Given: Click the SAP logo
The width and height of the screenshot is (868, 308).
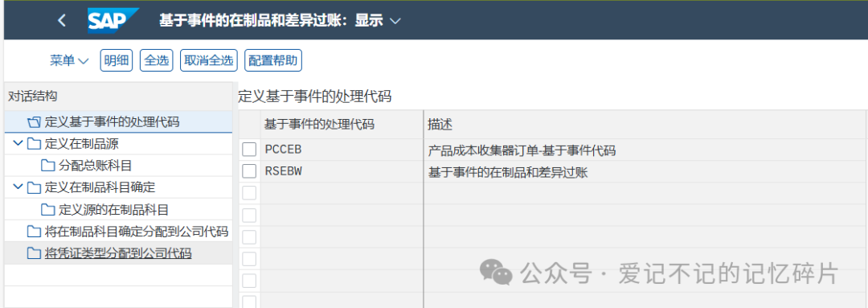Looking at the screenshot, I should [x=113, y=21].
